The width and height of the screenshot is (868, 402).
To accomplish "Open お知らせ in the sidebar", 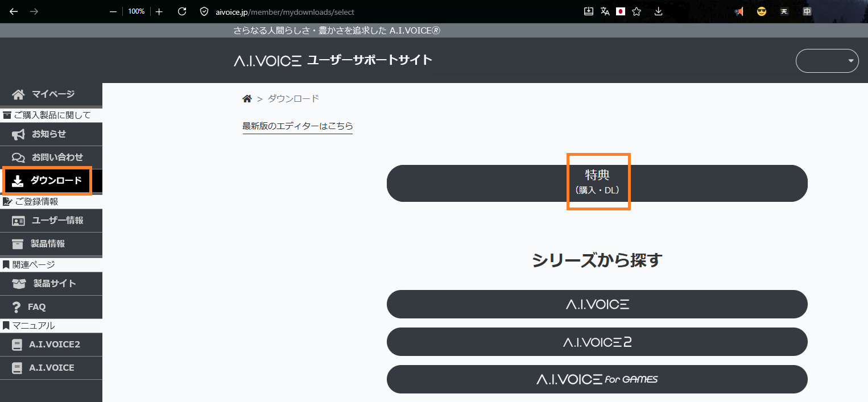I will pos(51,134).
